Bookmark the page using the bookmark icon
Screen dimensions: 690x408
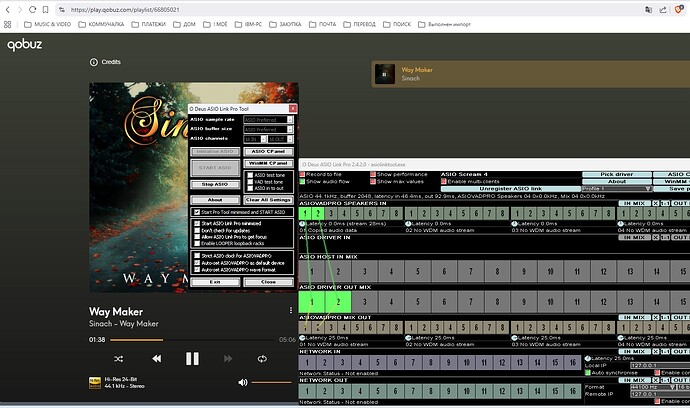tap(45, 9)
